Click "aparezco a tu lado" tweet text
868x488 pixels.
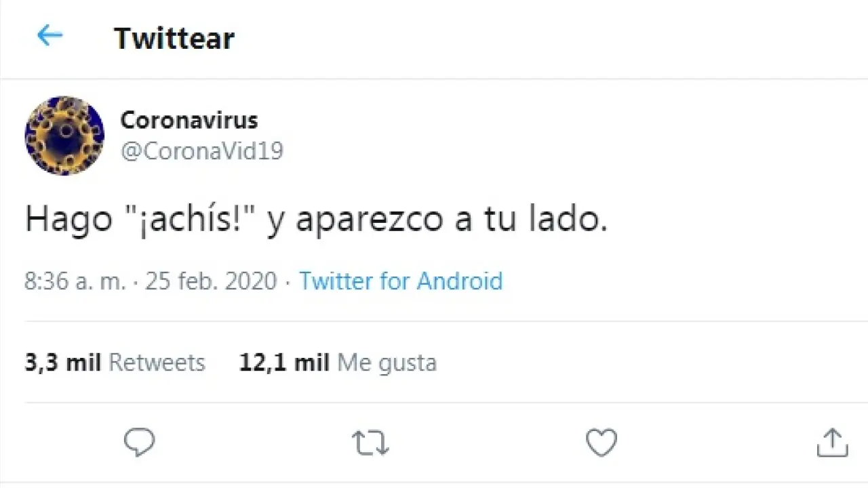tap(451, 220)
